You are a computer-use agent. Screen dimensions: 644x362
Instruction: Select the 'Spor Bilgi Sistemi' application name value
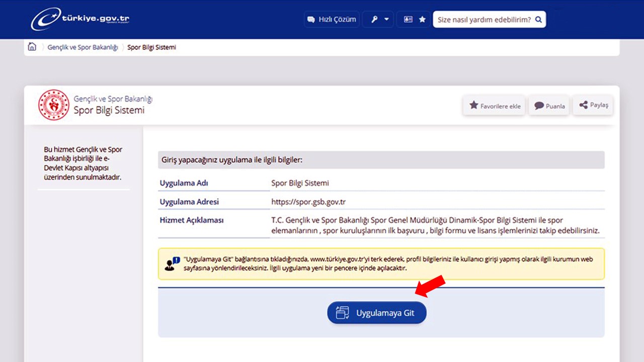tap(300, 183)
